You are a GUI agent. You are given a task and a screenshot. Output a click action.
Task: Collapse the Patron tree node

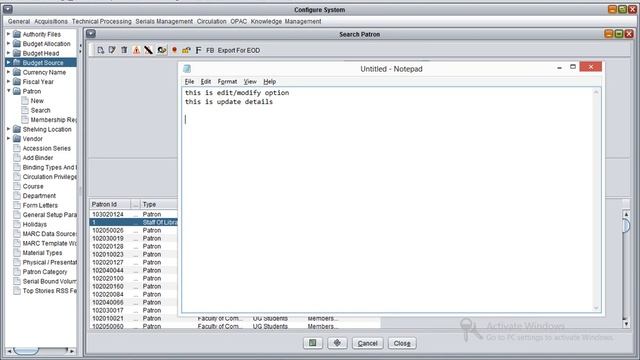click(8, 91)
